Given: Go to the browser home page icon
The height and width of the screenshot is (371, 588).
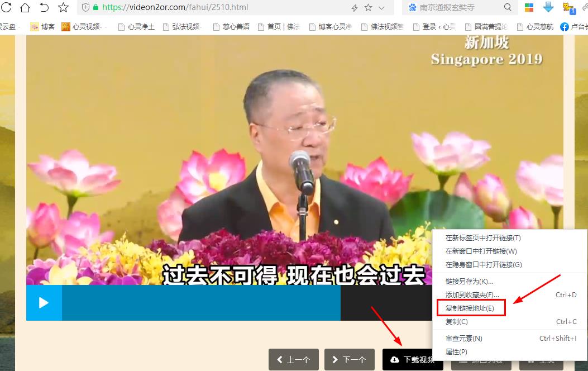Looking at the screenshot, I should coord(25,7).
